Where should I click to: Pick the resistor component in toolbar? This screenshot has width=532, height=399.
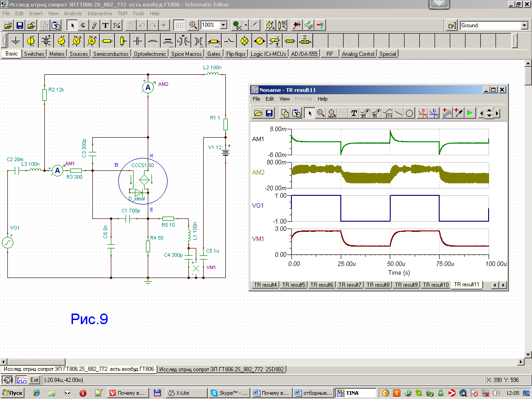[107, 41]
